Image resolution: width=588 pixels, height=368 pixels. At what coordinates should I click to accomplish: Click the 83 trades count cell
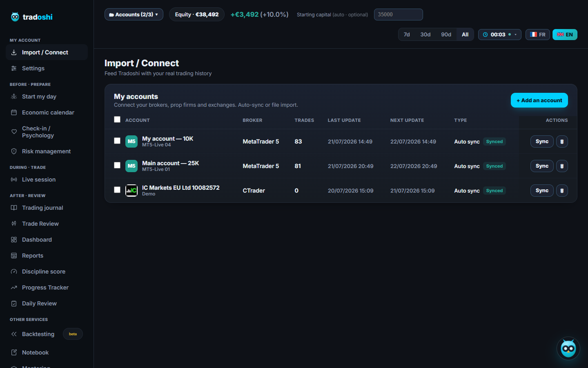click(x=298, y=141)
